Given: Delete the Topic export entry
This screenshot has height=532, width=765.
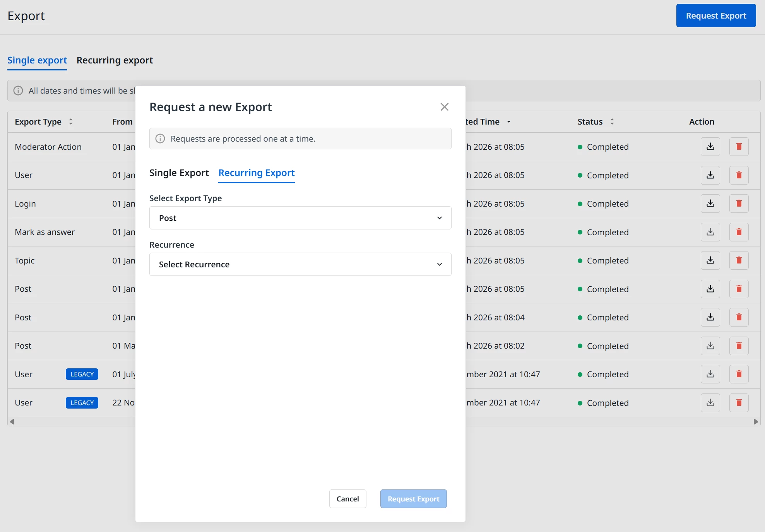Looking at the screenshot, I should [x=739, y=260].
